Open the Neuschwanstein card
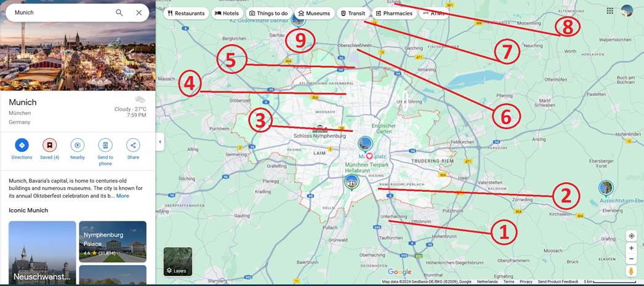This screenshot has width=644, height=286. 42,253
